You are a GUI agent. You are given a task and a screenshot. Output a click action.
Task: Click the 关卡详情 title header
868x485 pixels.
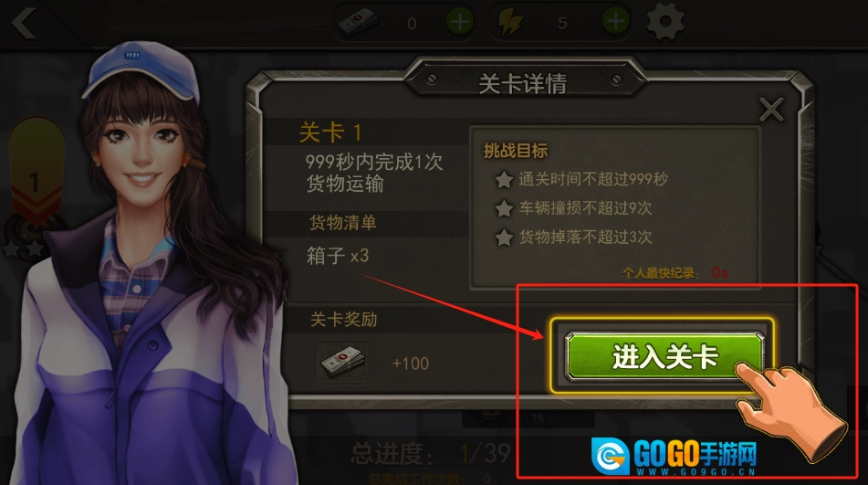point(522,84)
